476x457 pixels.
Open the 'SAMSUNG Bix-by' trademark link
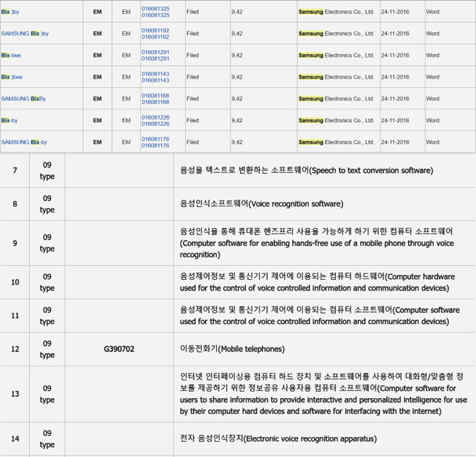point(24,142)
